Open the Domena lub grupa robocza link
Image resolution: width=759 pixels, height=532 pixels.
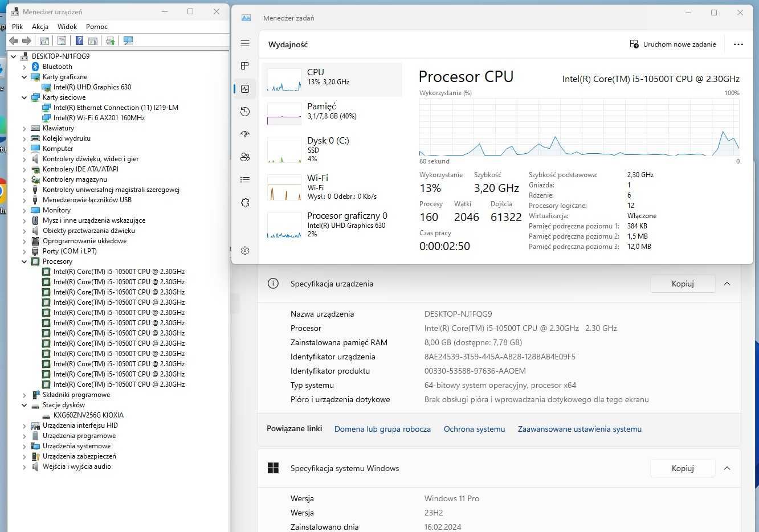pos(382,429)
